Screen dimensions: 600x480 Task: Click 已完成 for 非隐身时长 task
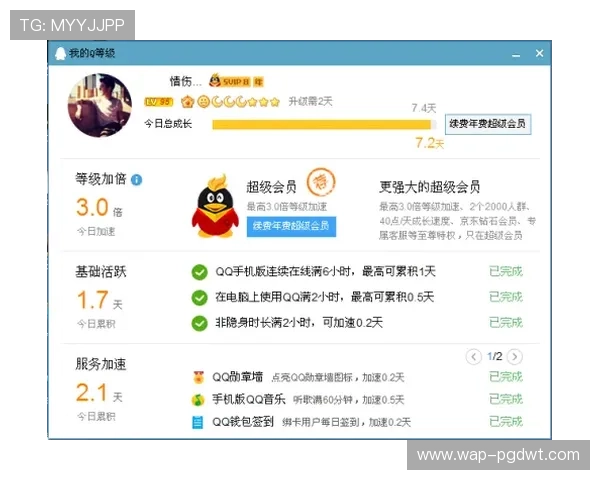coord(506,322)
